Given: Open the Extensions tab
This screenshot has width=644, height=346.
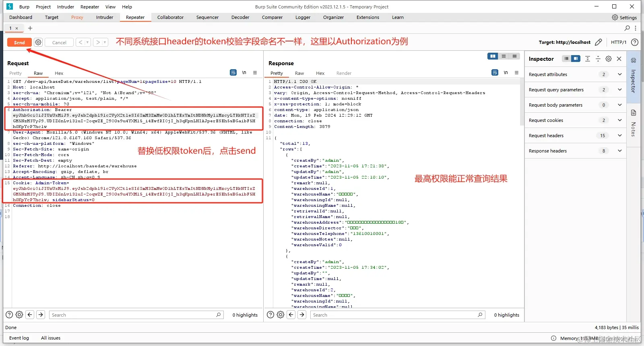Looking at the screenshot, I should coord(368,17).
